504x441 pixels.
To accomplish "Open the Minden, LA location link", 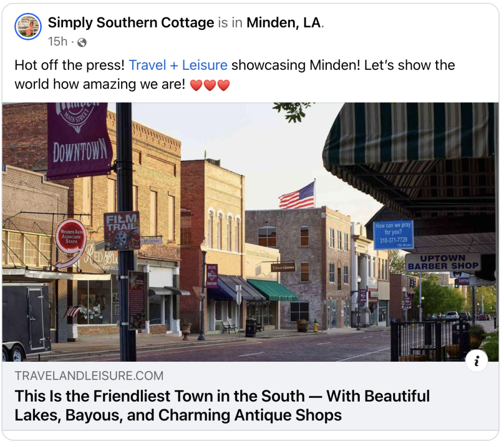I will [x=284, y=23].
